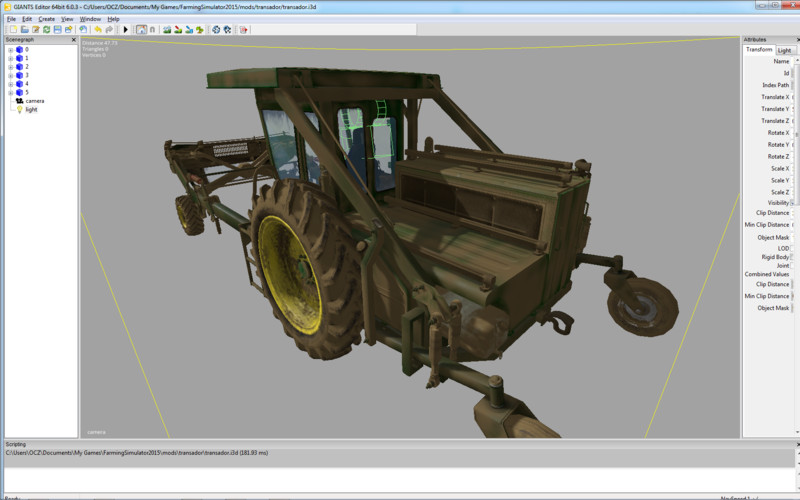Open the Create menu

(46, 18)
